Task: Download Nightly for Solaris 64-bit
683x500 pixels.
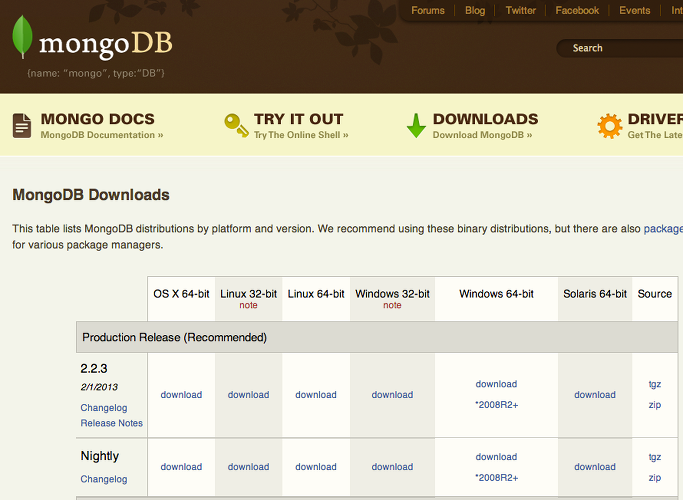Action: (x=595, y=467)
